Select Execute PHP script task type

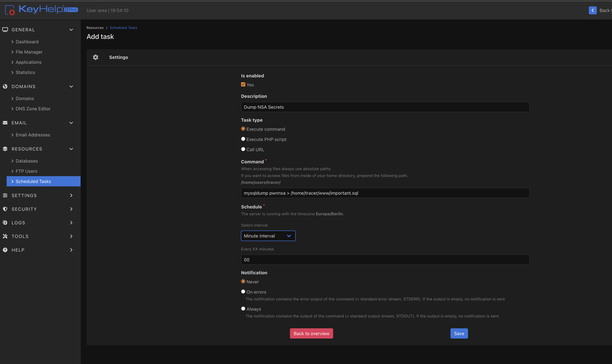pos(243,139)
